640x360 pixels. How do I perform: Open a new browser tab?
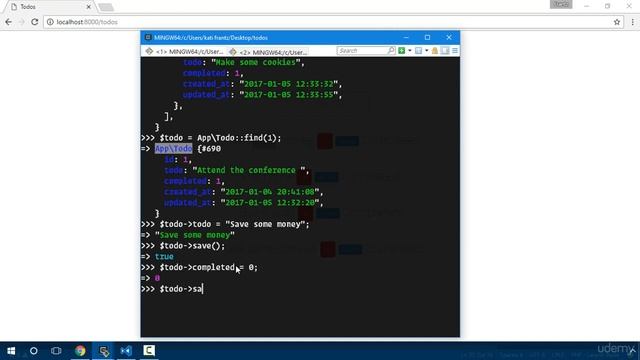tap(106, 7)
